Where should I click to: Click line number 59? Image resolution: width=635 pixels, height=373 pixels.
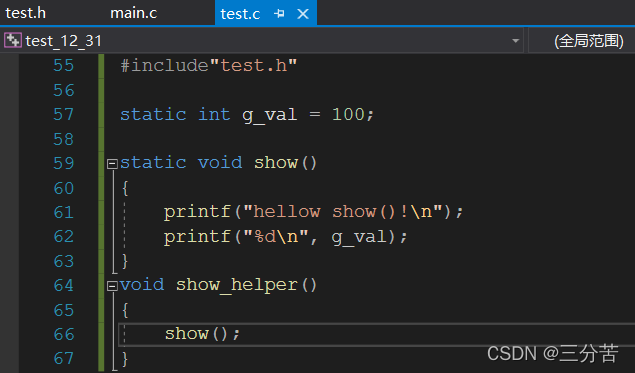(64, 163)
